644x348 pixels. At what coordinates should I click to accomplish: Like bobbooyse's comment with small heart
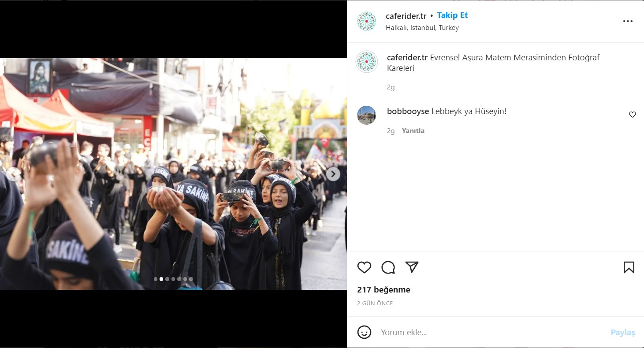(x=632, y=115)
